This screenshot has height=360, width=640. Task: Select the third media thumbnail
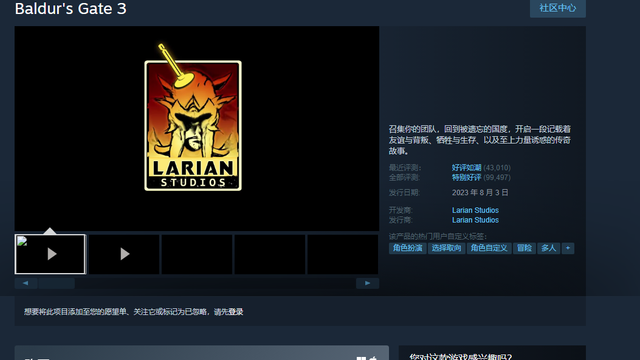pos(197,254)
